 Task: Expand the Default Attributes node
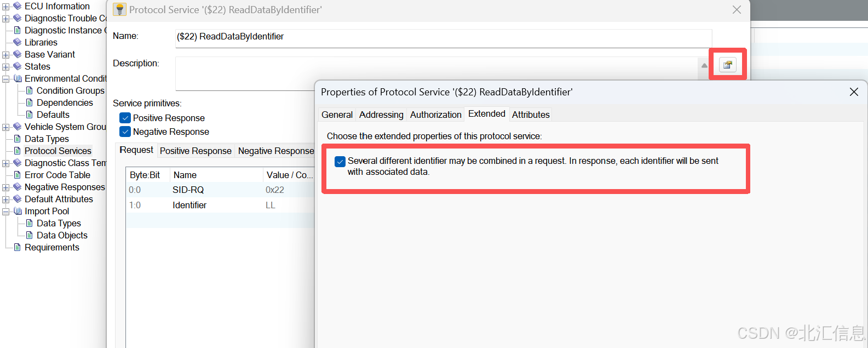tap(5, 199)
